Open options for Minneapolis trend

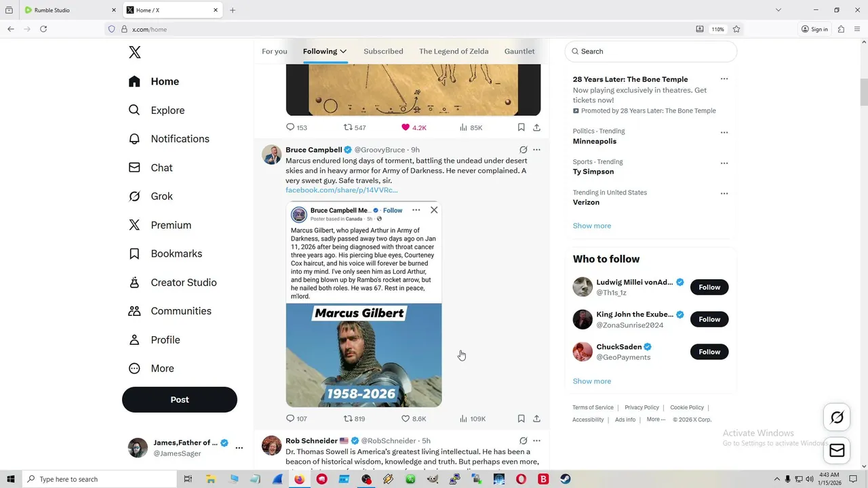point(724,132)
